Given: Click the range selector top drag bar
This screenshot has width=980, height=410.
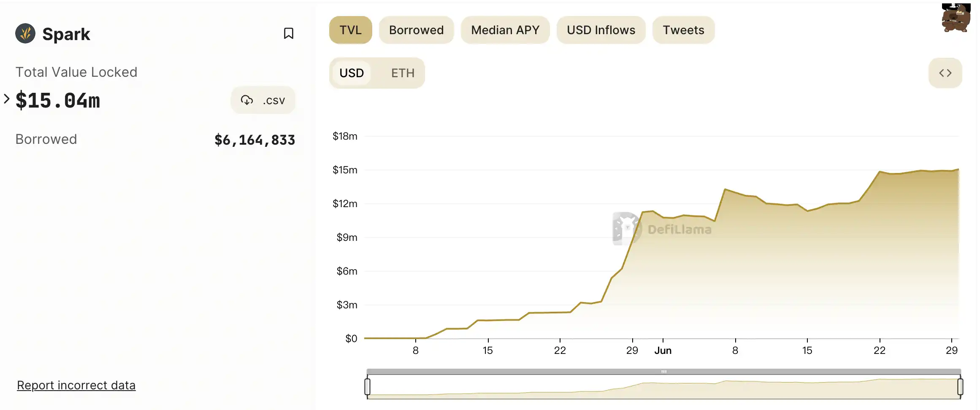Looking at the screenshot, I should [663, 372].
